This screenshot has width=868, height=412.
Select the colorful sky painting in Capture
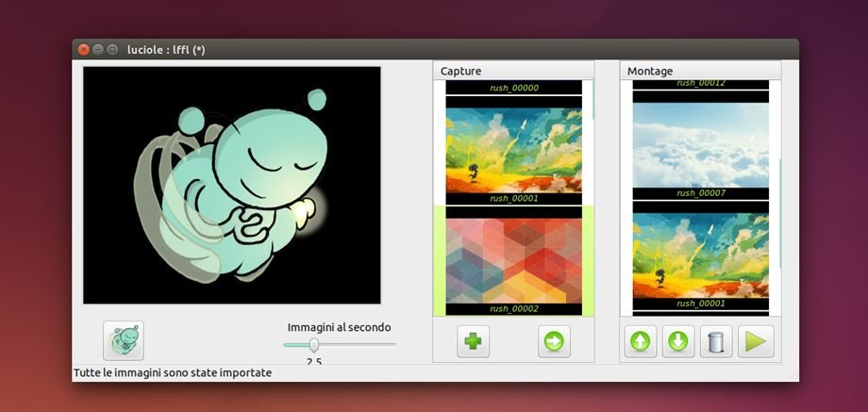[x=513, y=149]
